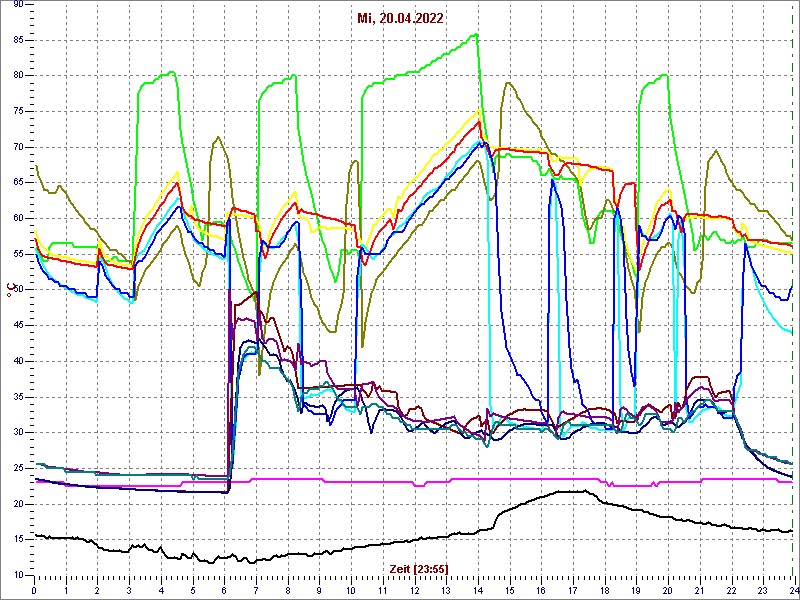Click temperature axis label "35"
Viewport: 800px width, 600px height.
tap(17, 397)
